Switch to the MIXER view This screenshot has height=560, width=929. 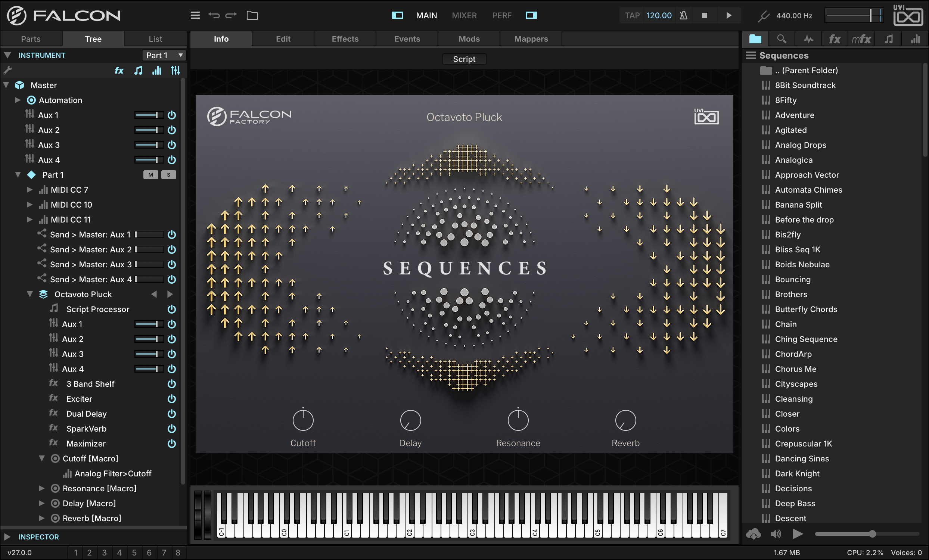pos(464,15)
